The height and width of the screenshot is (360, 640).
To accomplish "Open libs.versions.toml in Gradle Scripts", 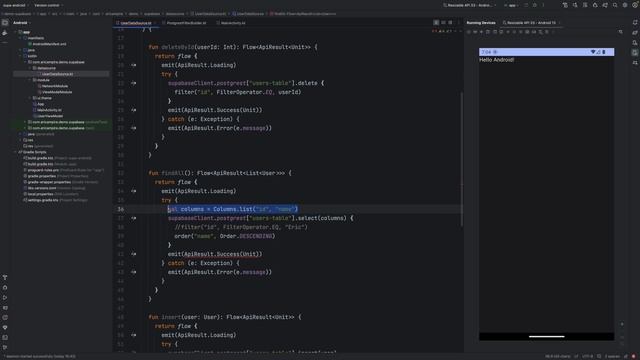I will pyautogui.click(x=42, y=188).
